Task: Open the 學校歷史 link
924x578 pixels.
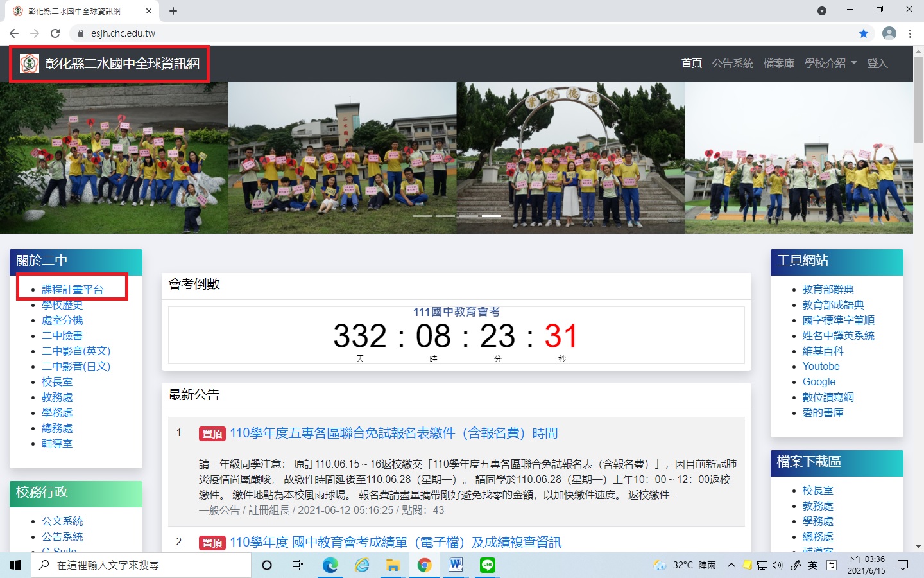Action: (62, 305)
